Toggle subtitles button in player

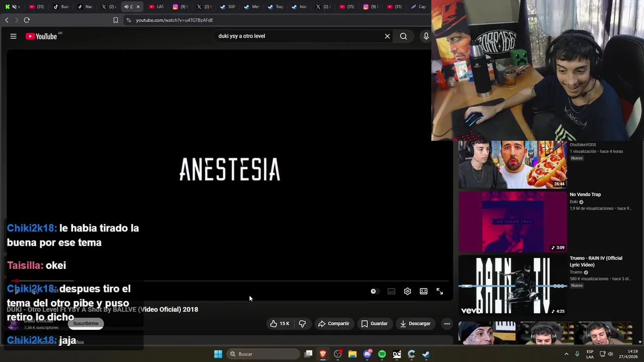[x=391, y=291]
